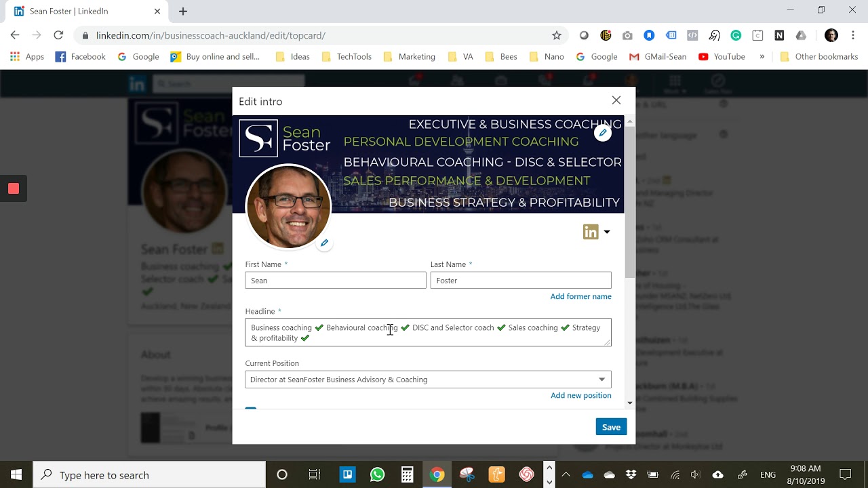The height and width of the screenshot is (488, 868).
Task: Click the Windows taskbar search box
Action: point(149,474)
